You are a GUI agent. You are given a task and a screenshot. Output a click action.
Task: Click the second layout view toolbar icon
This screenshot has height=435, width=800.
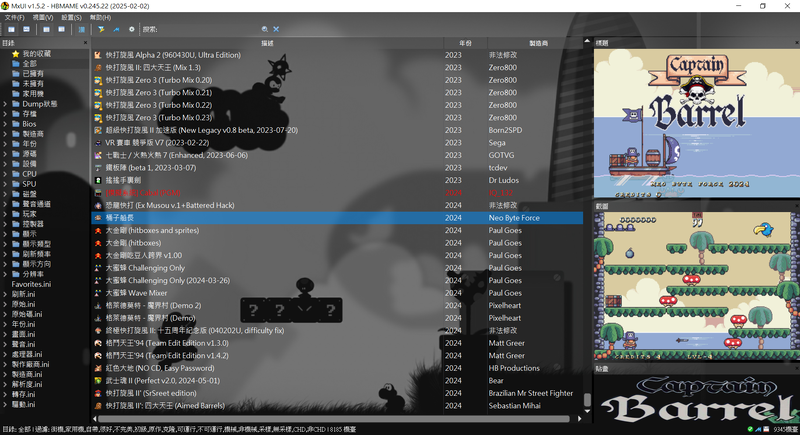[x=27, y=30]
